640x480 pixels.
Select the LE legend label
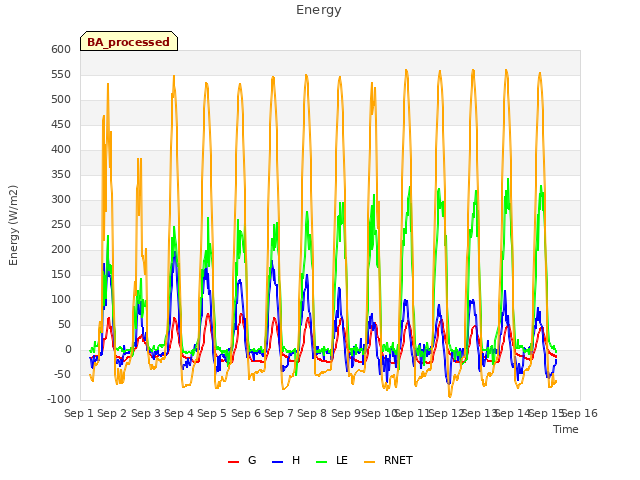[342, 460]
